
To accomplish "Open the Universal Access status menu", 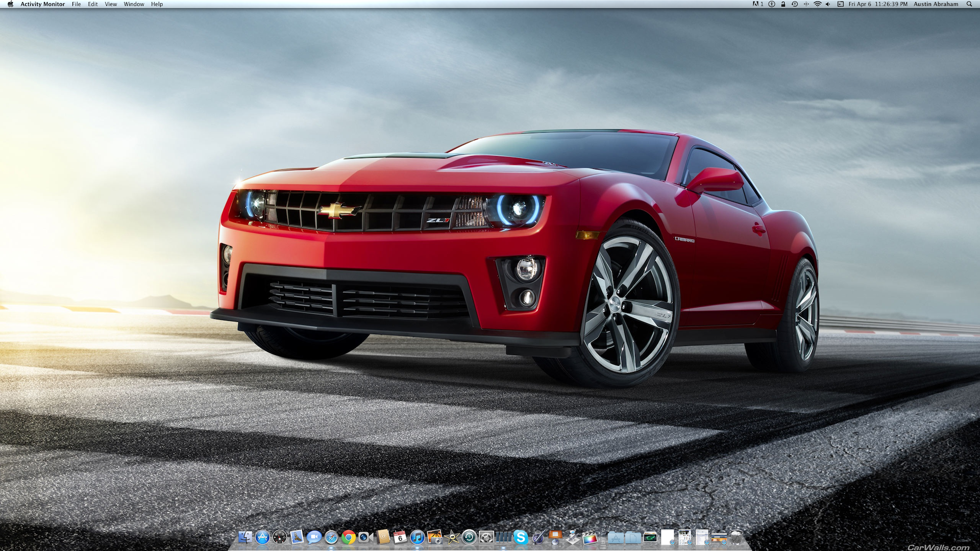I will coord(772,4).
